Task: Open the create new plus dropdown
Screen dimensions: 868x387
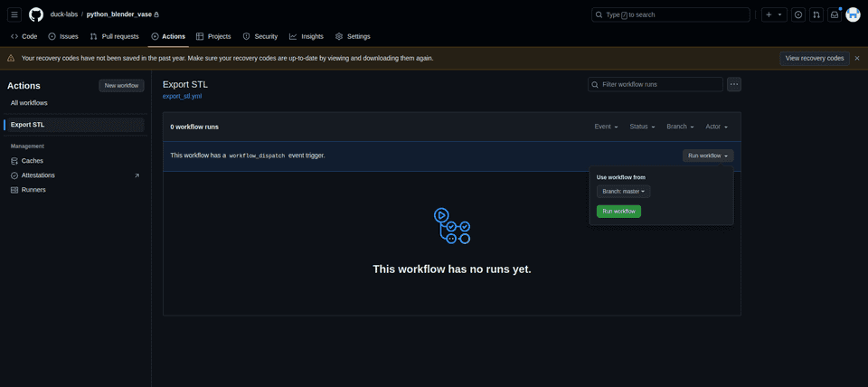Action: coord(773,14)
